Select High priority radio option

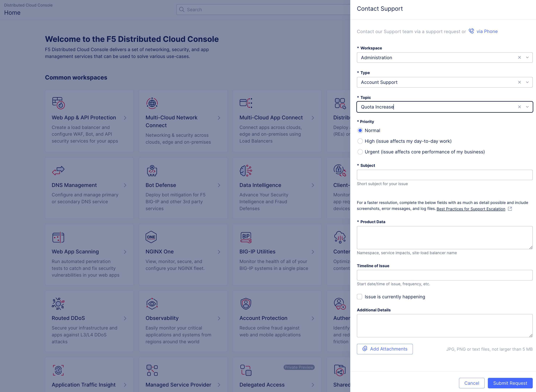click(360, 141)
